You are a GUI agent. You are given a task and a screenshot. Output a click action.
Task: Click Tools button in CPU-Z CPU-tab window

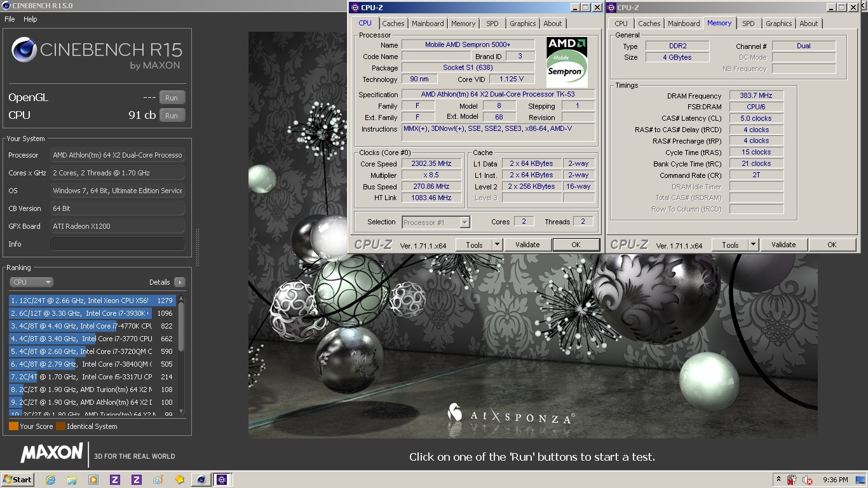click(x=474, y=245)
